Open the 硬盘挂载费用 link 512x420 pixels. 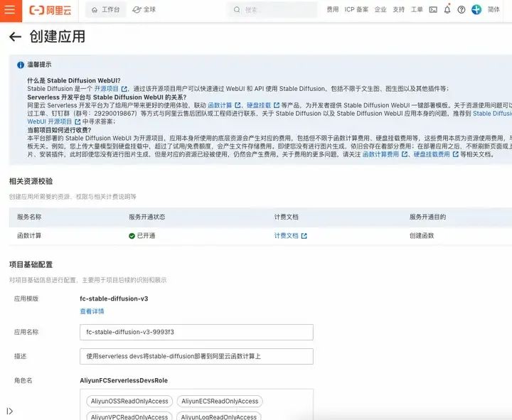[x=432, y=154]
